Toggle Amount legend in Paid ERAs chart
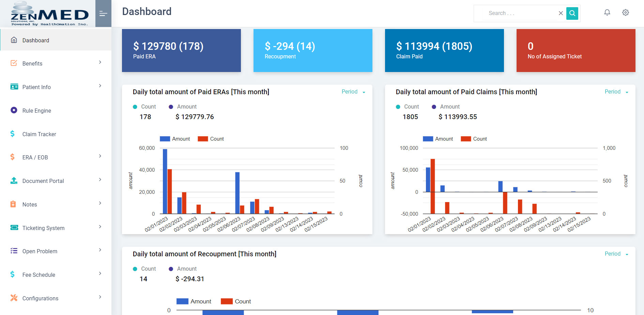The image size is (644, 315). click(175, 139)
